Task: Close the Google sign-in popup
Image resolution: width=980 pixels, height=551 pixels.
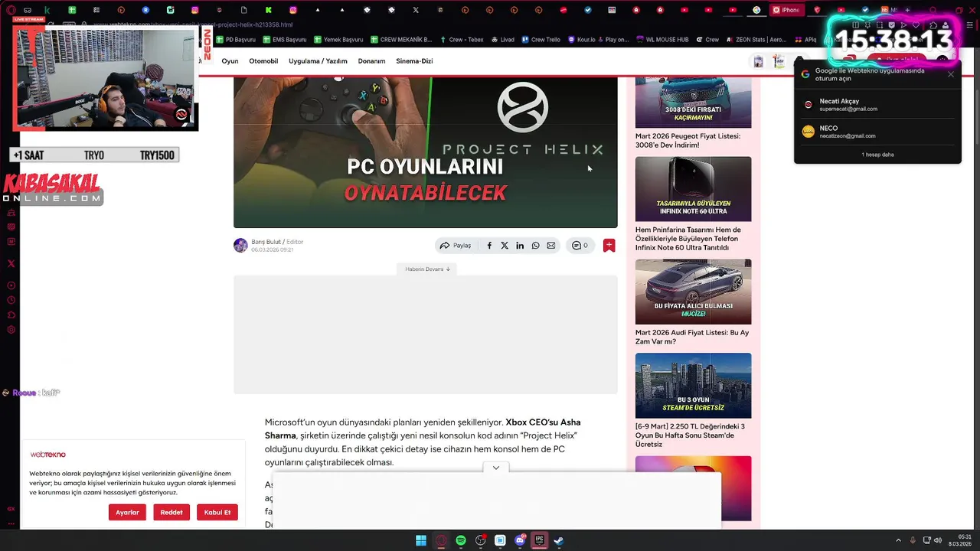Action: tap(951, 74)
